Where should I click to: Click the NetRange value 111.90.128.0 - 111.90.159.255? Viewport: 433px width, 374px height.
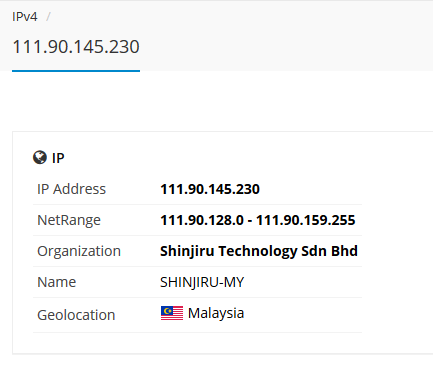pos(258,220)
